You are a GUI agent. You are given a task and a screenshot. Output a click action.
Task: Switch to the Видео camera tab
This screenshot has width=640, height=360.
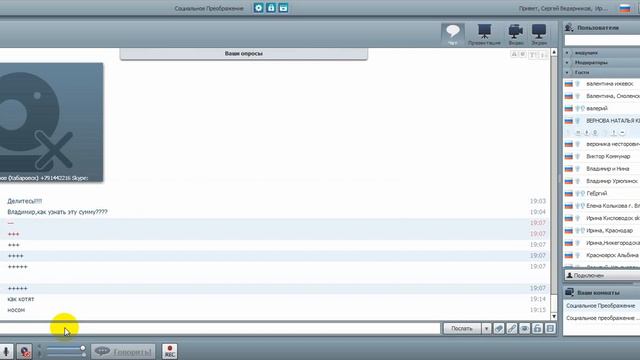[516, 34]
